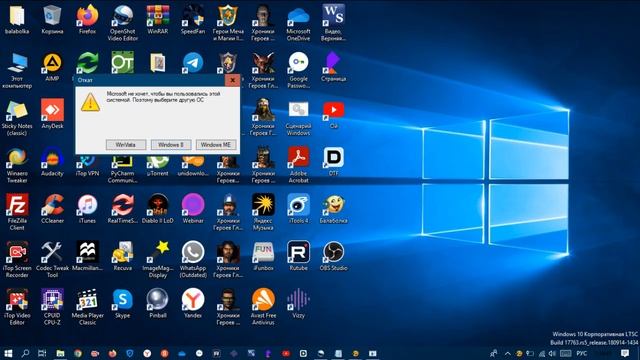
Task: Open the iTop Video Editor icon
Action: 17,307
